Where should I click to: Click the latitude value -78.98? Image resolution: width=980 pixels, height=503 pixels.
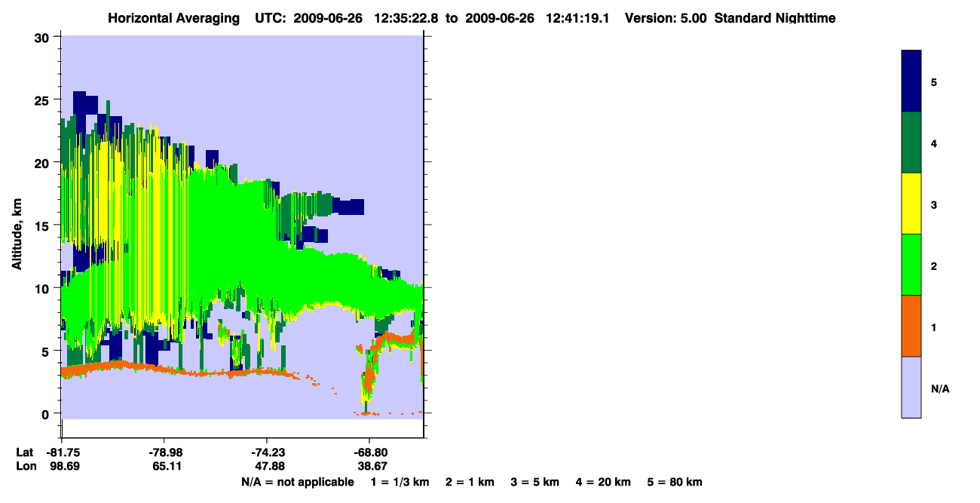click(164, 452)
